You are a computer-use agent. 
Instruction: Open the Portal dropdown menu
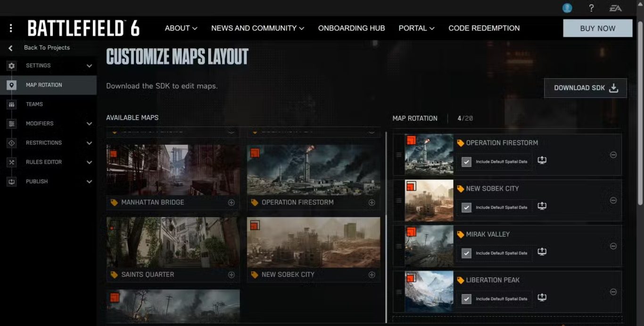tap(416, 28)
